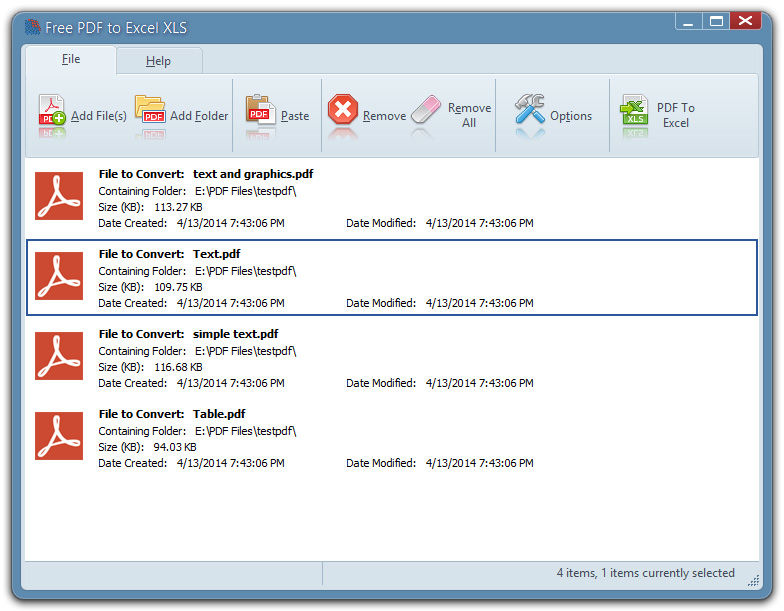This screenshot has height=611, width=784.
Task: Select file name text and graphics.pdf
Action: point(253,174)
